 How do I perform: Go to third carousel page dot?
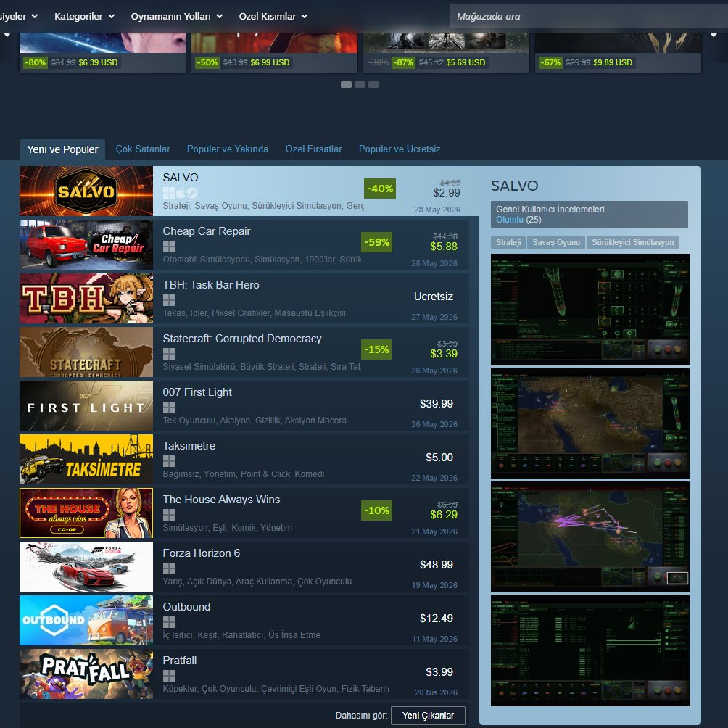pos(373,85)
